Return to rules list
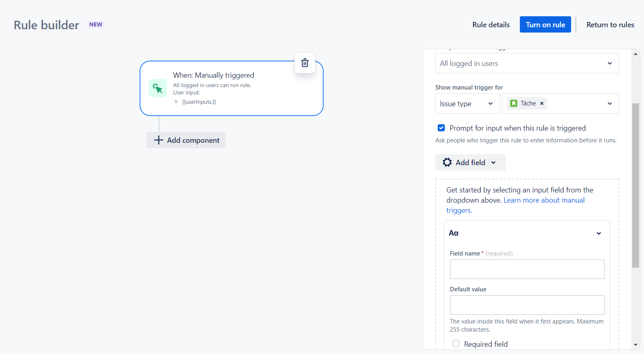Viewport: 644px width, 354px height. point(610,25)
